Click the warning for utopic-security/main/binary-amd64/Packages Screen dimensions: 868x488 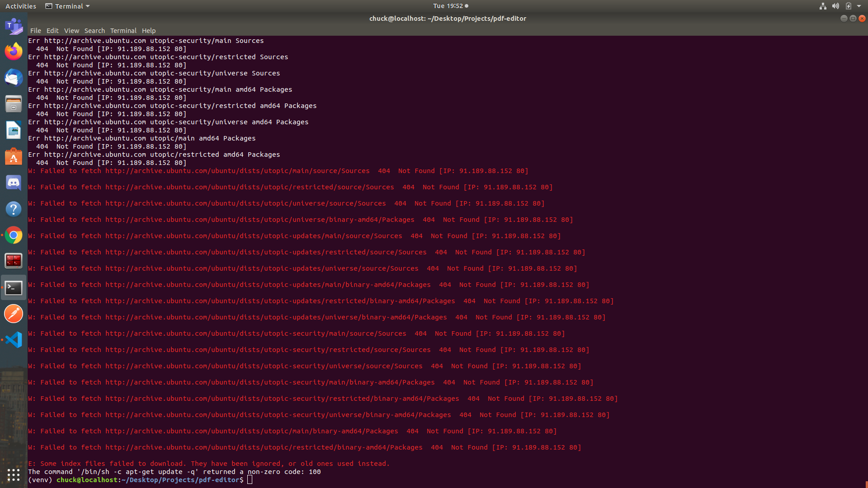311,382
